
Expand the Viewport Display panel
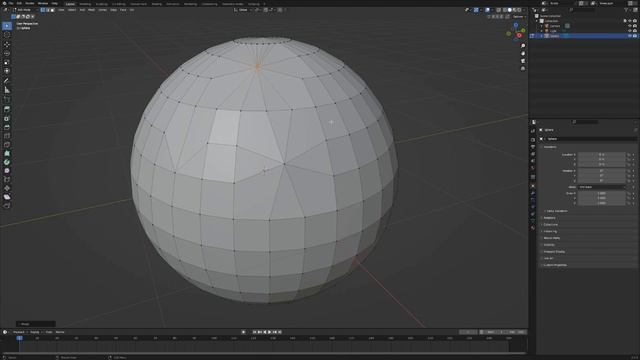coord(554,252)
